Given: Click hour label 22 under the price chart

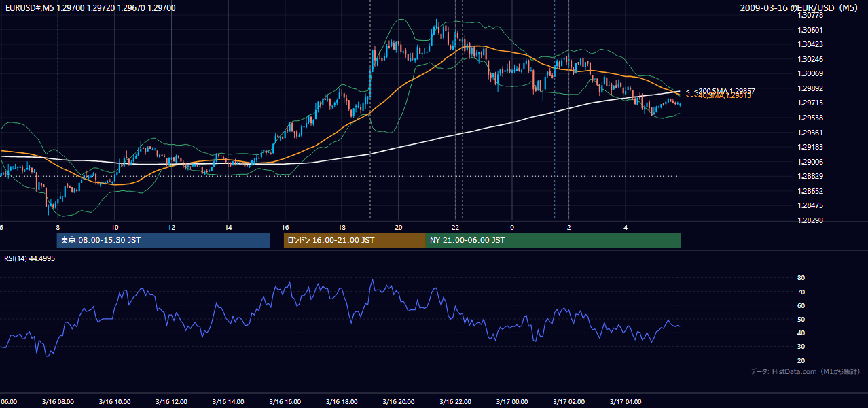Looking at the screenshot, I should 456,227.
